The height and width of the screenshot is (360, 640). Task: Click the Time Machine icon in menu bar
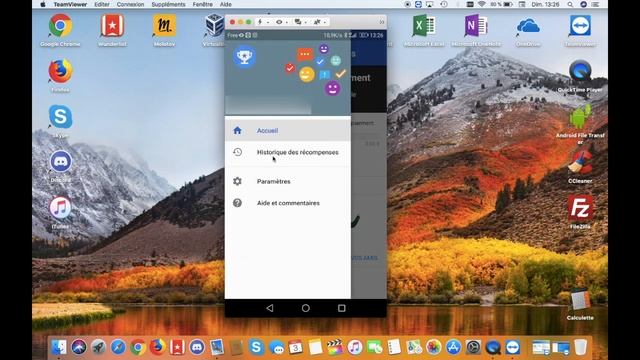(x=444, y=4)
